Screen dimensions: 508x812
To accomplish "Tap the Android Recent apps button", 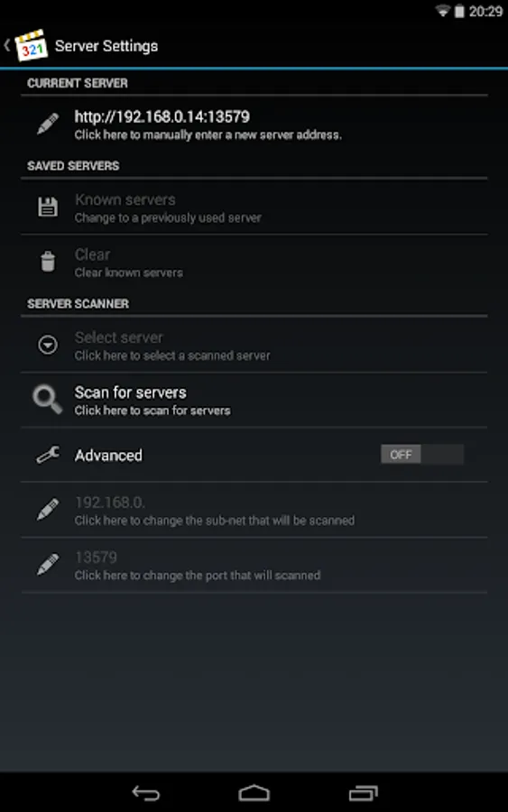I will [363, 793].
